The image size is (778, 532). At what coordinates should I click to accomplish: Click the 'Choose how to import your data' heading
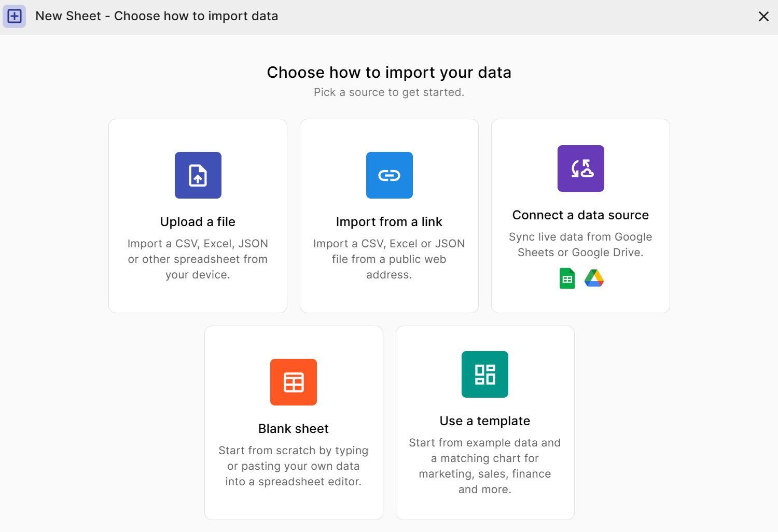click(389, 73)
